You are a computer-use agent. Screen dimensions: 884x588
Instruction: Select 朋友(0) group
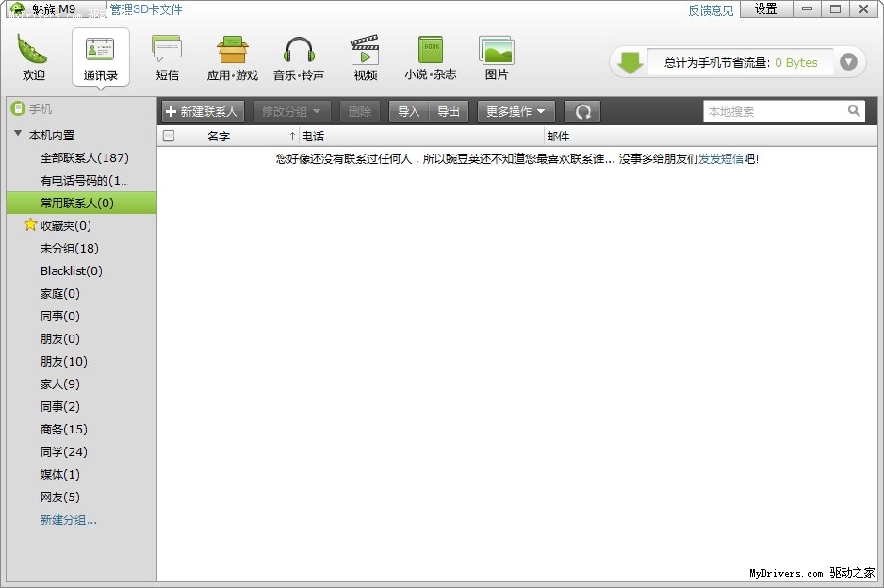coord(81,338)
